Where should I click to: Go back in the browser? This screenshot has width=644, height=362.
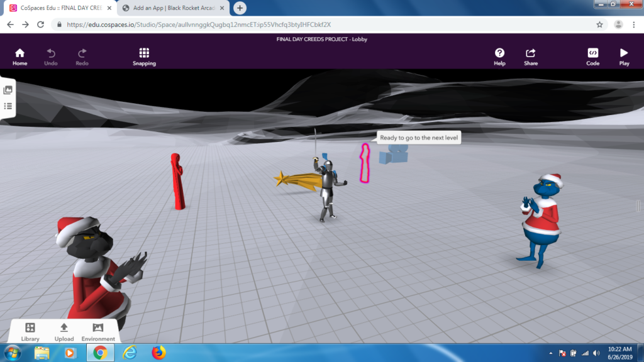(10, 25)
